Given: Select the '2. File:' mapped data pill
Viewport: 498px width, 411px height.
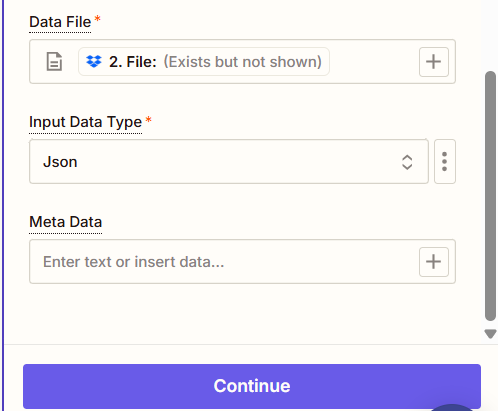Looking at the screenshot, I should [204, 62].
